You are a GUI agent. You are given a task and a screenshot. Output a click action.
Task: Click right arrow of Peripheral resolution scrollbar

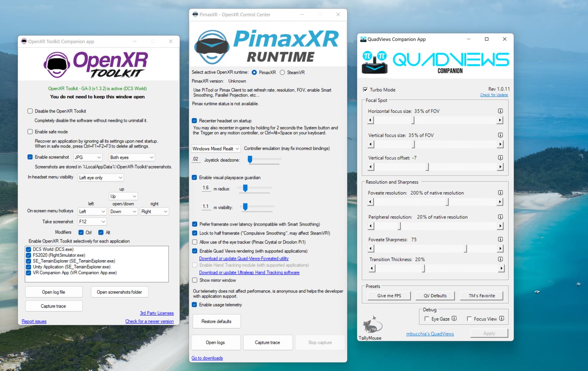[500, 226]
